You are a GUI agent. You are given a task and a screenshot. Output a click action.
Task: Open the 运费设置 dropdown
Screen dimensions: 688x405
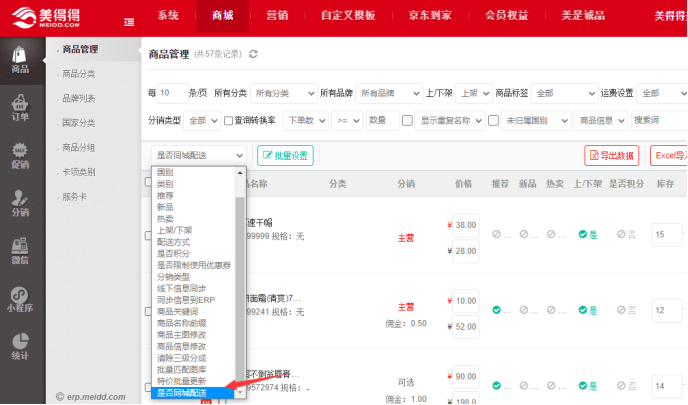[662, 93]
